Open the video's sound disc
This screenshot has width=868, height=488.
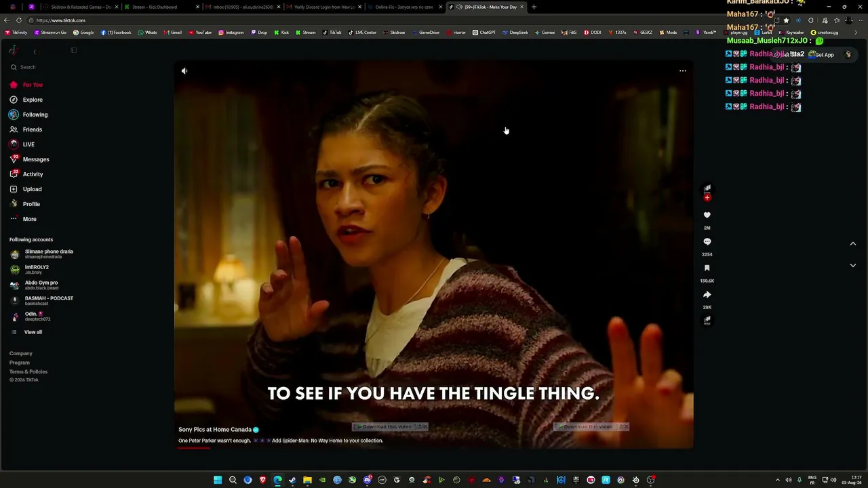tap(707, 319)
